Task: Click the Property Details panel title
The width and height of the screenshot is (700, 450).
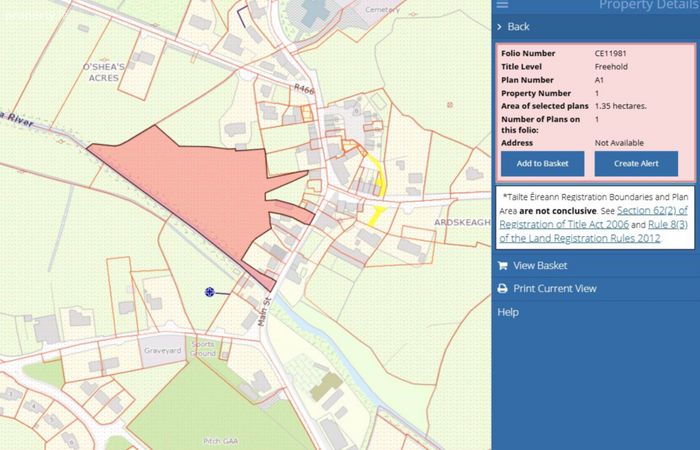Action: point(649,5)
